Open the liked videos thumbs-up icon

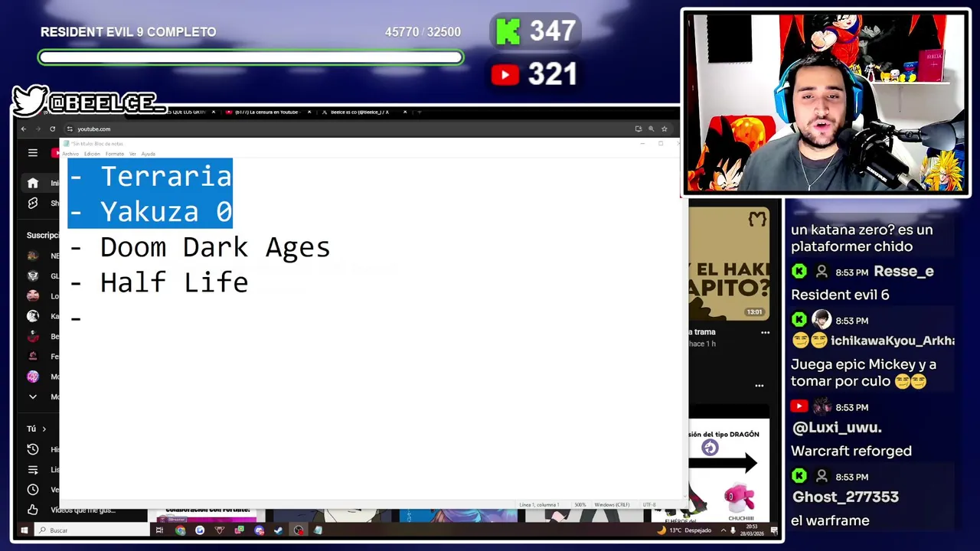click(33, 510)
